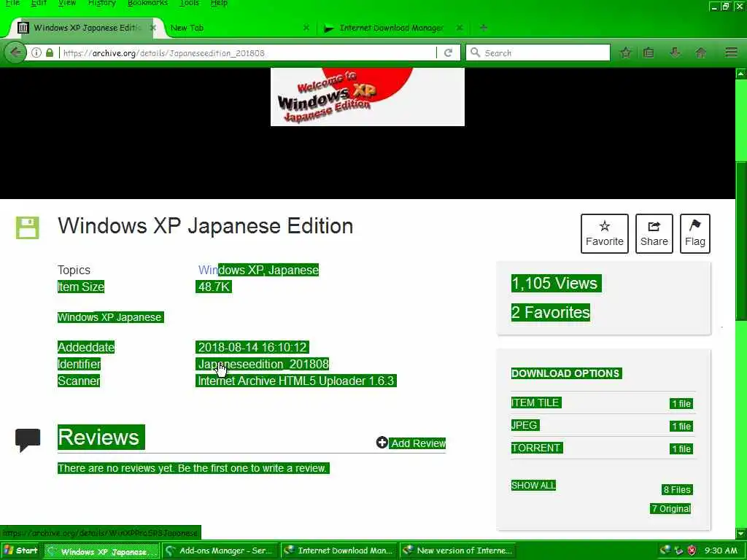747x560 pixels.
Task: Click the Item Size value 48.7K
Action: (x=214, y=287)
